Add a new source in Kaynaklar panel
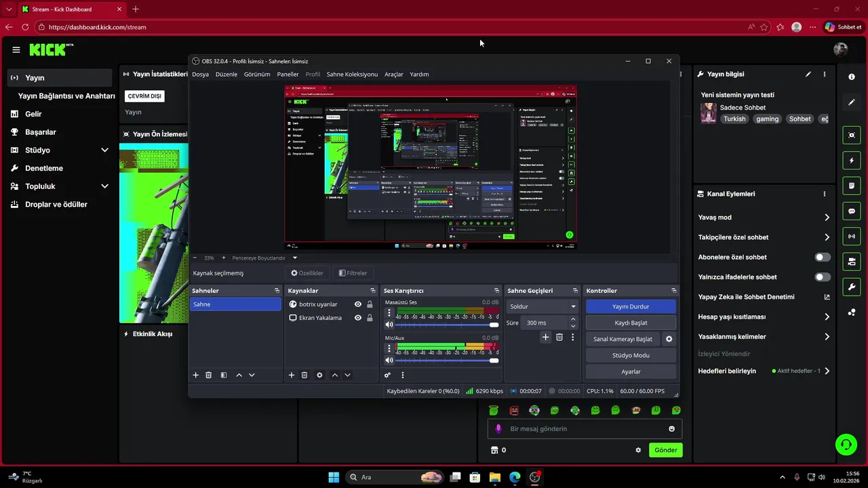 point(292,375)
